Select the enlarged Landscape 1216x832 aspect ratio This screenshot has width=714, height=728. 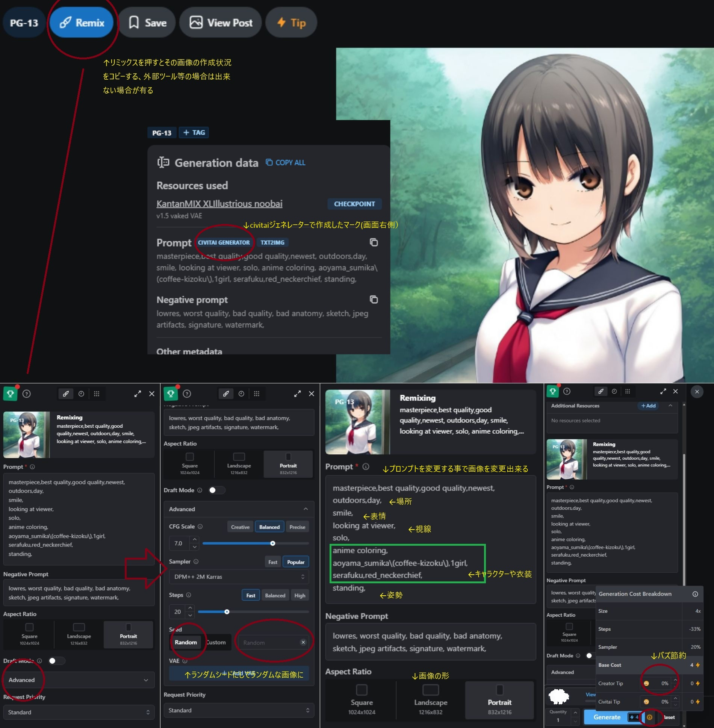click(431, 699)
